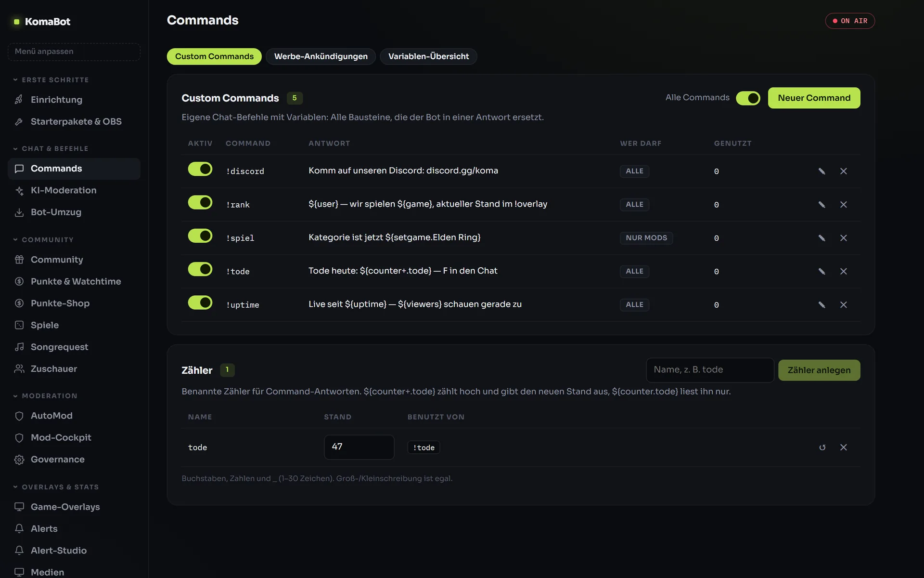Deactivate the !tode command toggle
This screenshot has width=924, height=578.
(x=200, y=269)
